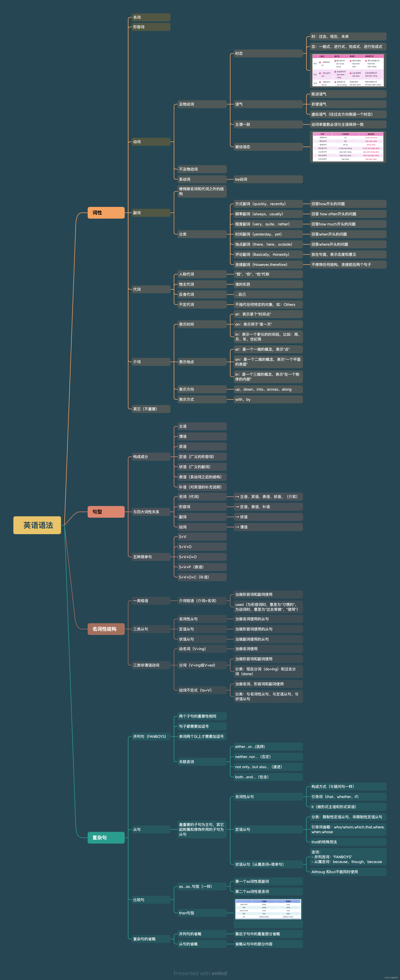
Task: Select the 不及物动词 node
Action: click(x=202, y=169)
